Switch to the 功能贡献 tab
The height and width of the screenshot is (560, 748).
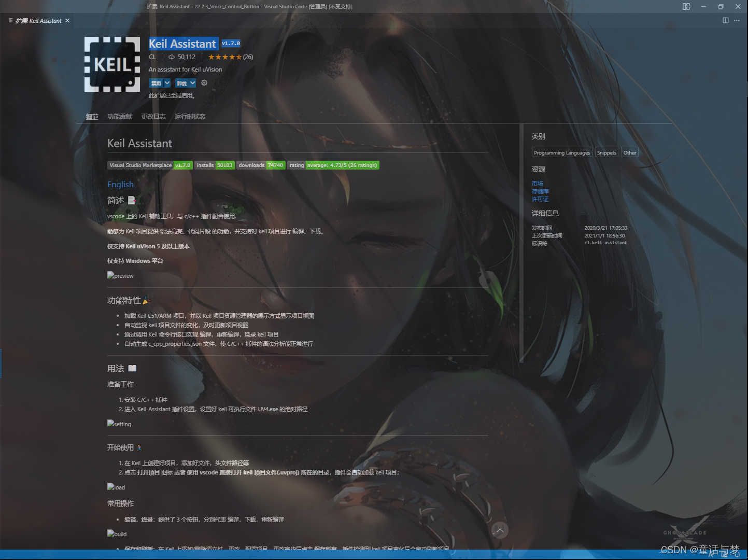[x=120, y=117]
